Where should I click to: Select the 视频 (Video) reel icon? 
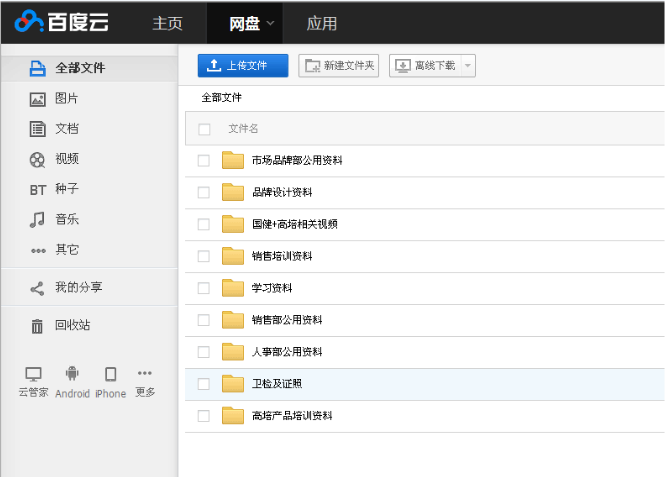(37, 159)
